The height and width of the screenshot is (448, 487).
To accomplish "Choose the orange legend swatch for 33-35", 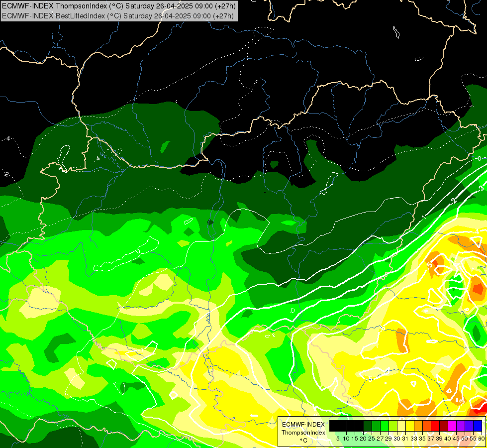I will click(418, 426).
